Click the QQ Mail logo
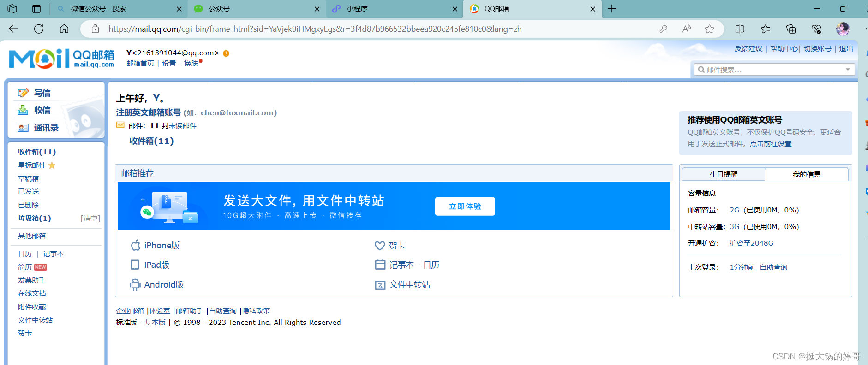The height and width of the screenshot is (365, 868). (x=62, y=59)
